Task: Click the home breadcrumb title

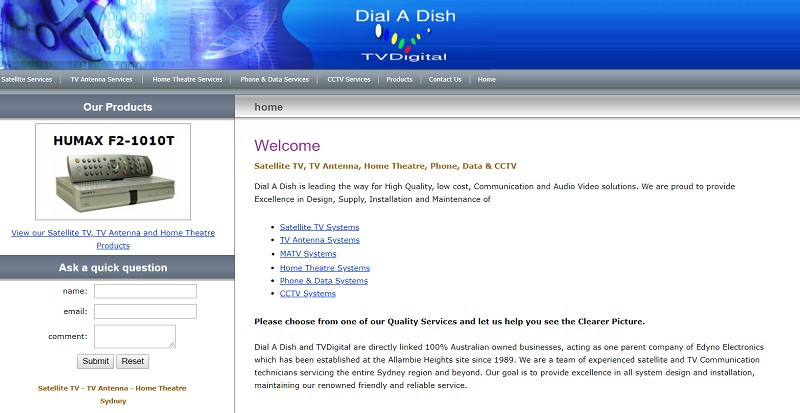Action: tap(268, 107)
